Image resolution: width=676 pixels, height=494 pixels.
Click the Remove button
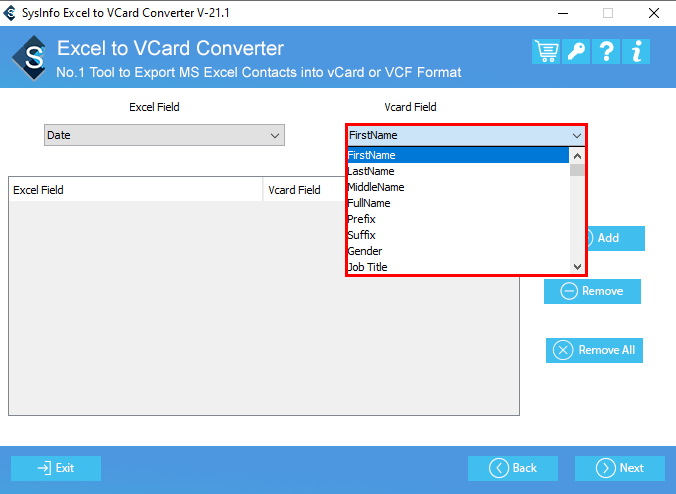coord(592,291)
